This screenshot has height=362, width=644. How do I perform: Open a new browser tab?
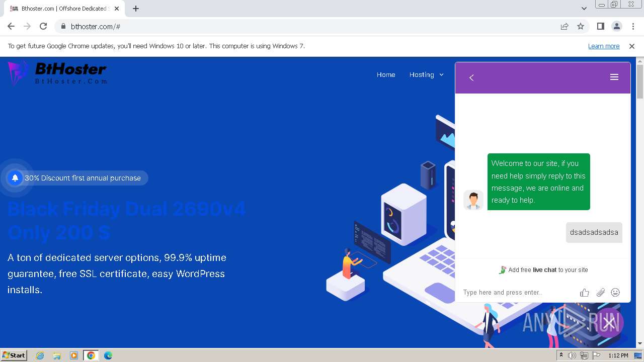point(136,9)
